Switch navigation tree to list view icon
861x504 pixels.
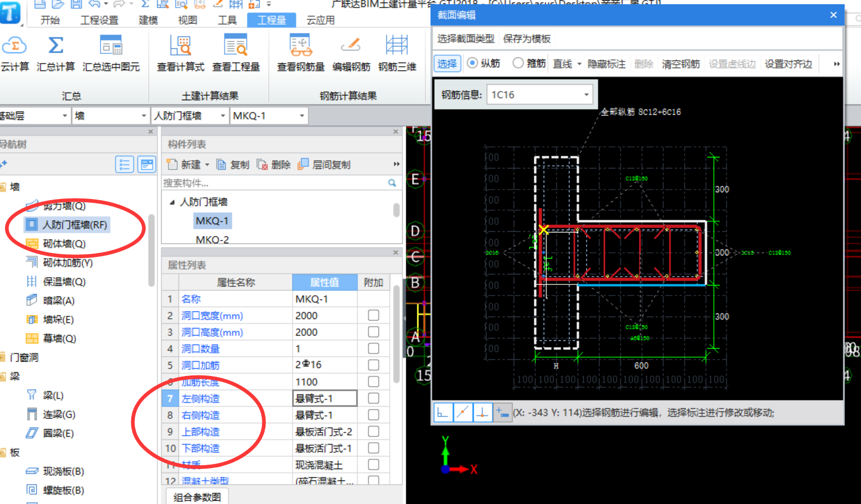tap(124, 165)
